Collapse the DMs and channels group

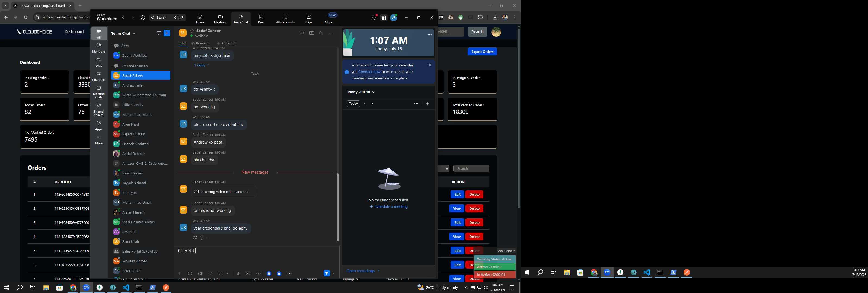pos(112,66)
